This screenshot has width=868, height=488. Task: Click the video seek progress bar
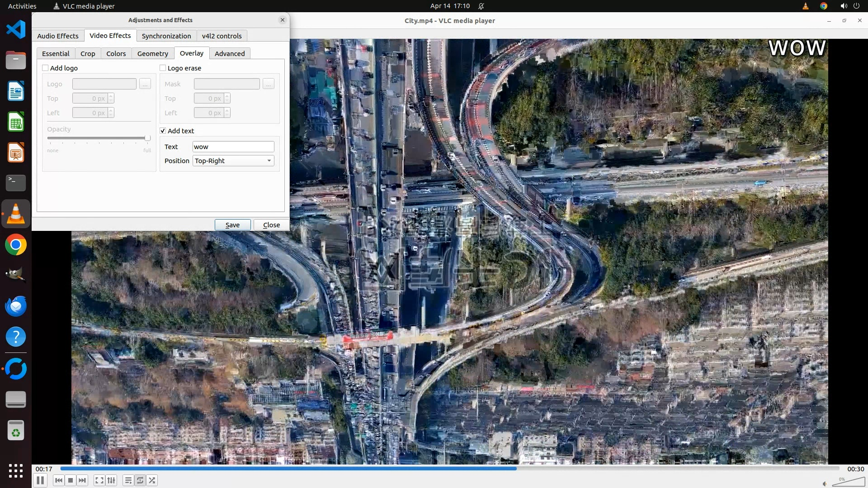tap(449, 469)
